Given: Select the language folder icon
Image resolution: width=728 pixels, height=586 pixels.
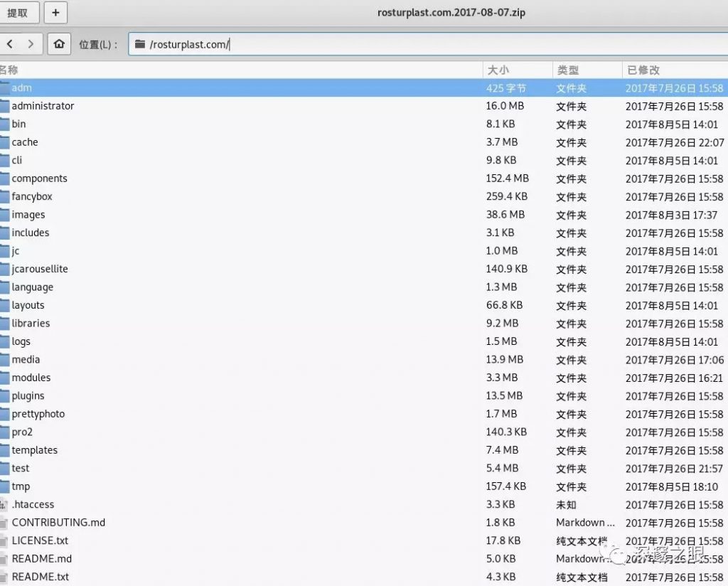Looking at the screenshot, I should [x=5, y=287].
